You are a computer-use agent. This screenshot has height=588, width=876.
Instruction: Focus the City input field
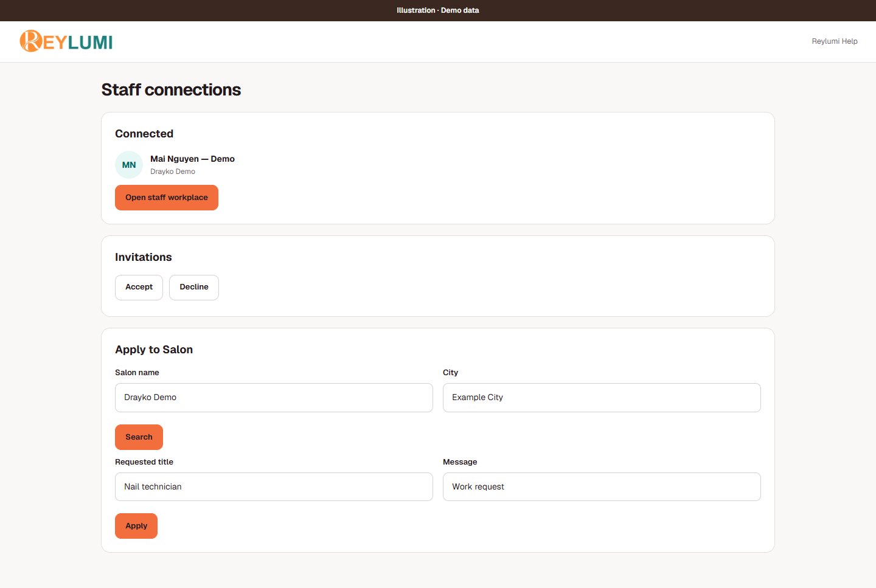click(x=602, y=398)
